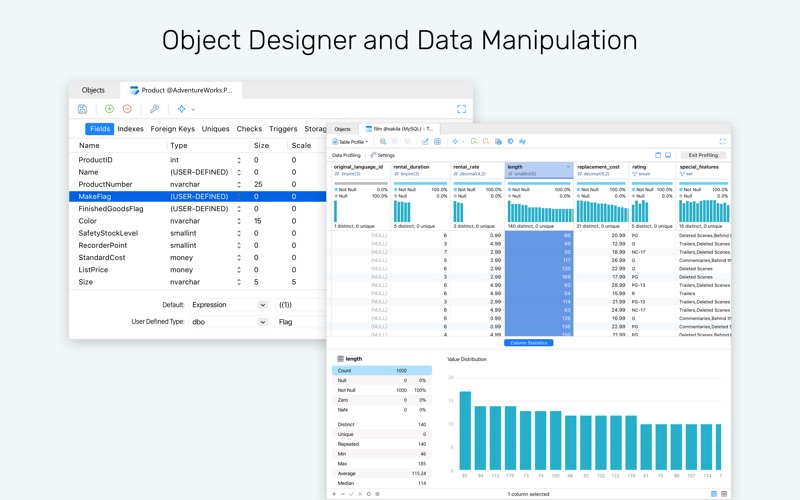Open the type selector for SafetyStockLevel row

click(239, 234)
